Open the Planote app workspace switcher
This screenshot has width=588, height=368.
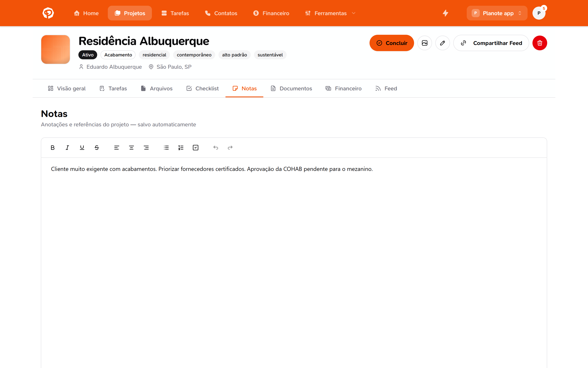point(497,13)
